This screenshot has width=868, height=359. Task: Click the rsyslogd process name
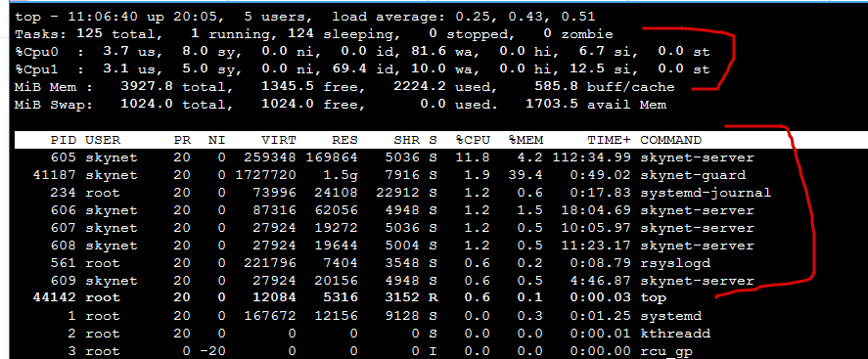[x=675, y=263]
